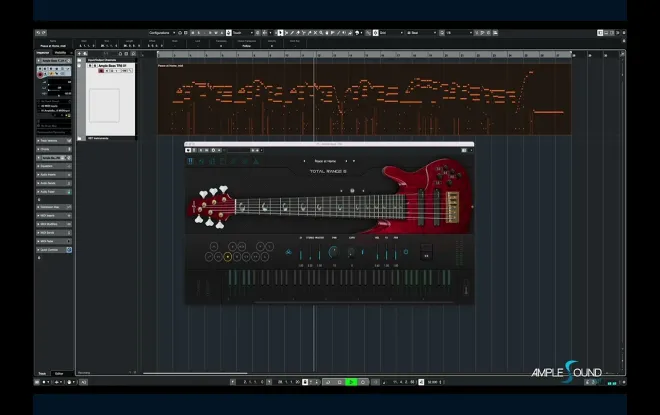The image size is (660, 415).
Task: Click the blue stereo doubling icon in Ample Bass
Action: point(289,252)
